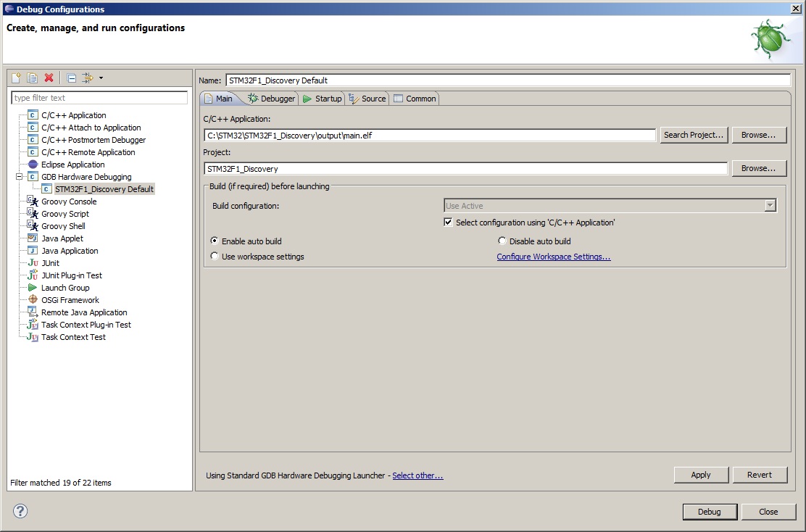The height and width of the screenshot is (532, 806).
Task: Click the help question mark icon
Action: (20, 511)
